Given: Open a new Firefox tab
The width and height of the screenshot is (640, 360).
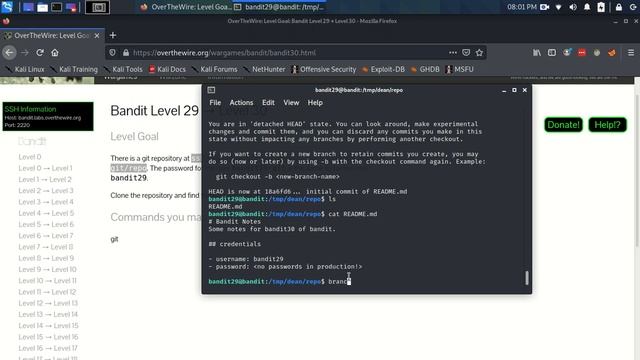Looking at the screenshot, I should click(x=113, y=36).
